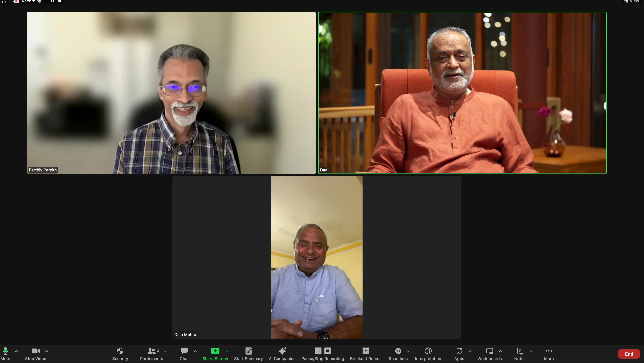Click the Daaji name label
The width and height of the screenshot is (644, 363).
coord(325,170)
